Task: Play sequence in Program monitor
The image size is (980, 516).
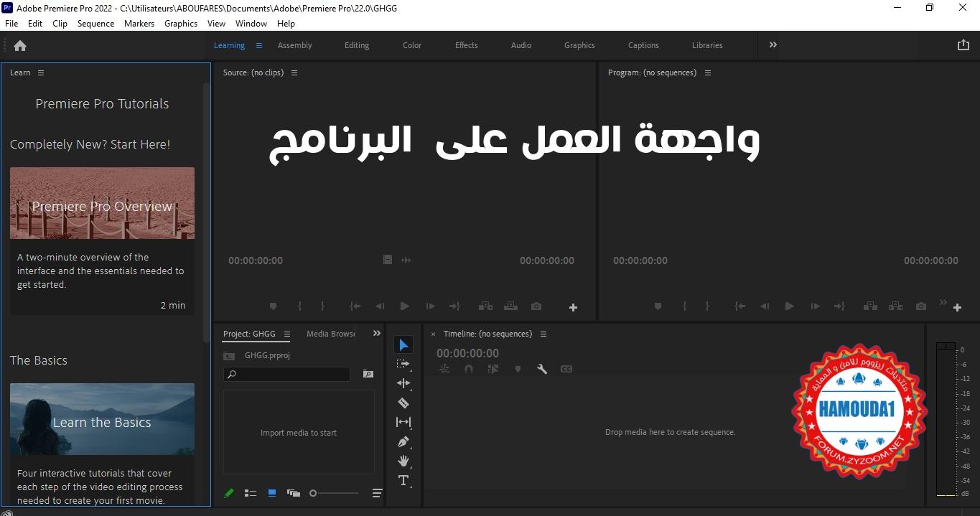Action: tap(790, 306)
